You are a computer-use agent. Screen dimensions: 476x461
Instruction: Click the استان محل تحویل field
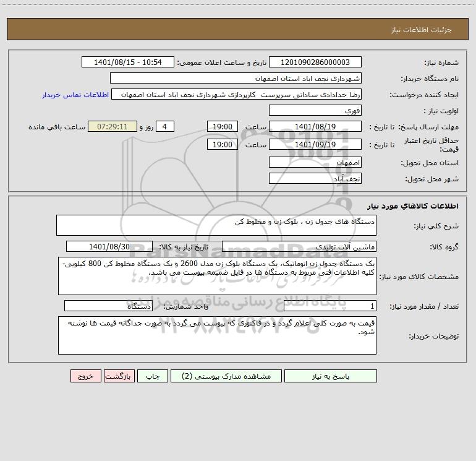point(315,162)
